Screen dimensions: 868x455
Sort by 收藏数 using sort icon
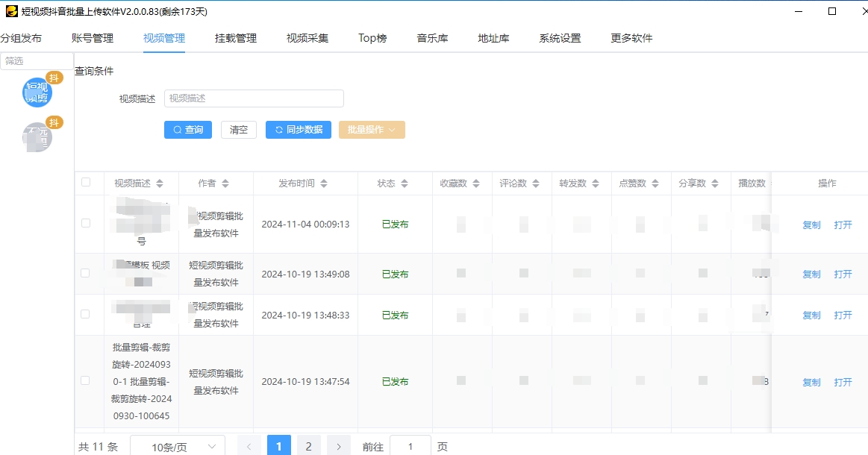(x=476, y=183)
